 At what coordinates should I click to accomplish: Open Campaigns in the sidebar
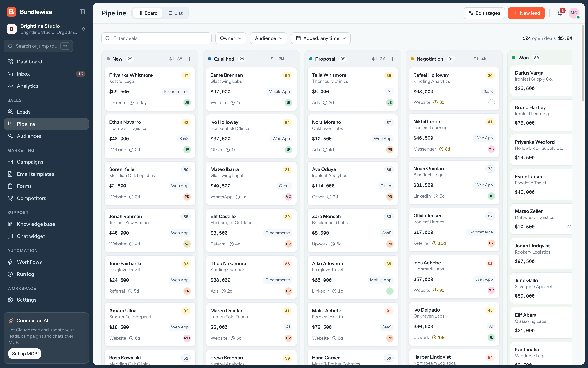coord(46,162)
